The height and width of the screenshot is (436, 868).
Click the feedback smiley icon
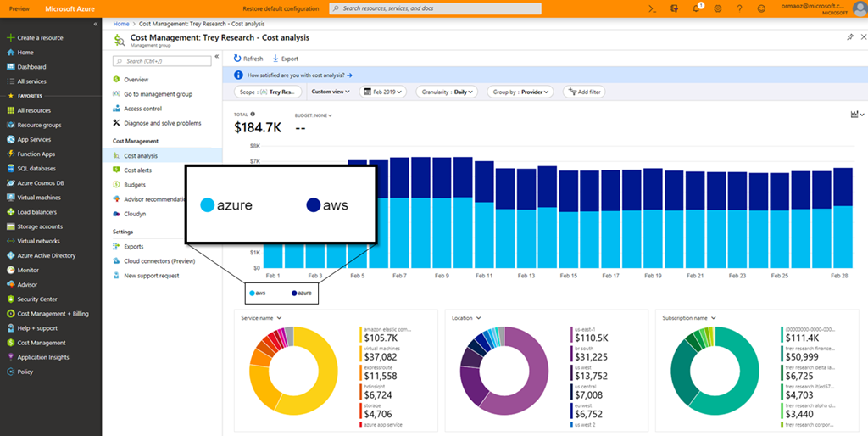(x=761, y=8)
